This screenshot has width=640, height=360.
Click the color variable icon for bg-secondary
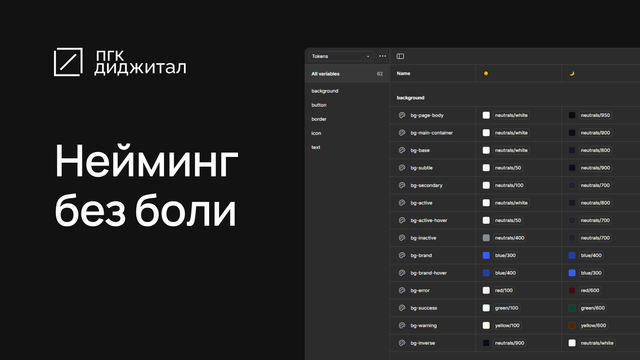[402, 186]
